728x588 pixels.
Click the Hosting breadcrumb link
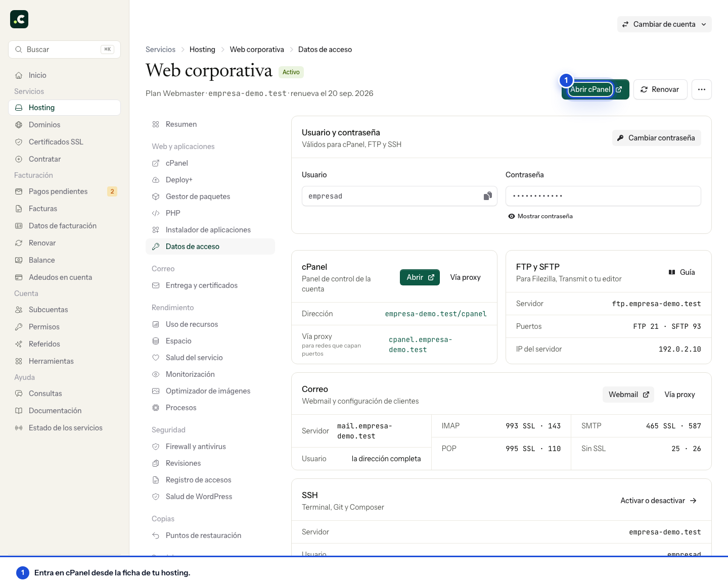pyautogui.click(x=202, y=50)
